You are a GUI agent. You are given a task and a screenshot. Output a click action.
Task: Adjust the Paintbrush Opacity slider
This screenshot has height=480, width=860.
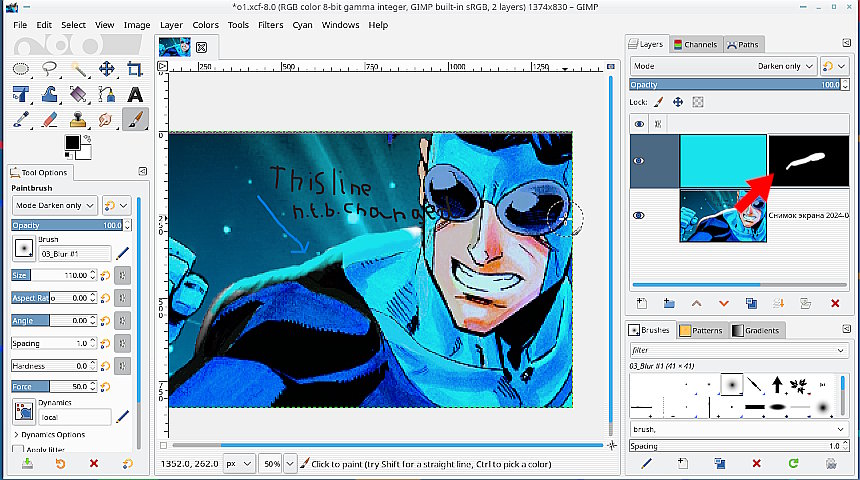(x=66, y=225)
